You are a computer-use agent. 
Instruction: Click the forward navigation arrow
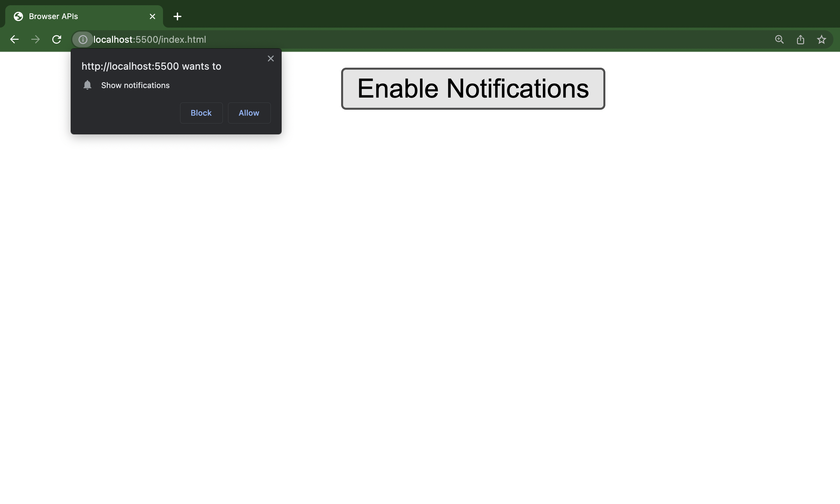(x=35, y=39)
